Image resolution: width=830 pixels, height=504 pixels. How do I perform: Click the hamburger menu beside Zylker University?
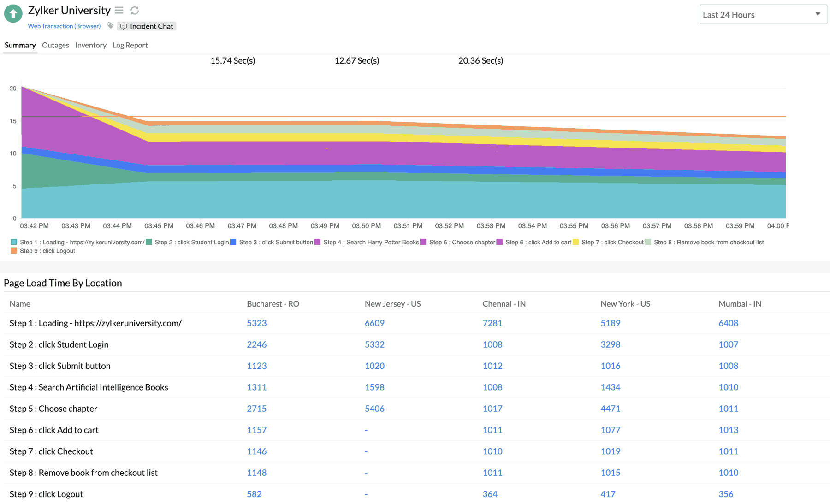pyautogui.click(x=119, y=10)
